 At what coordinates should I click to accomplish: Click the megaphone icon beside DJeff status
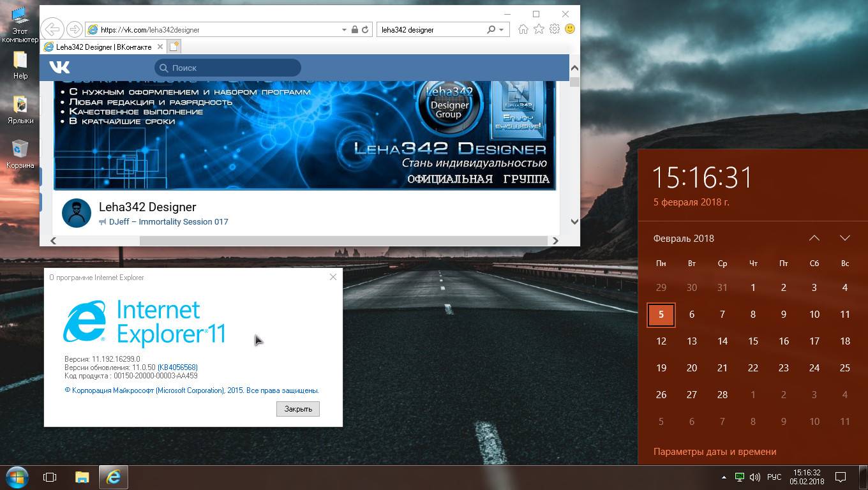coord(103,222)
